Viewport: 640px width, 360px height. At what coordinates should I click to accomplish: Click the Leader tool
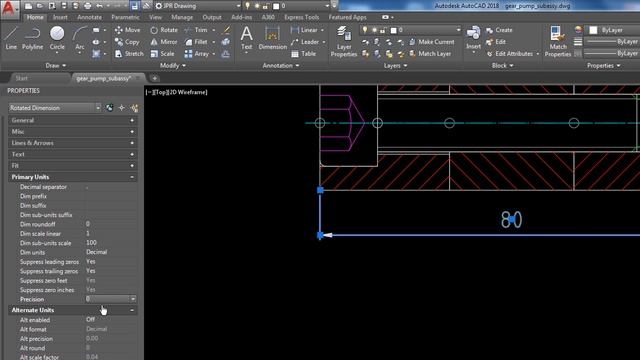(305, 42)
